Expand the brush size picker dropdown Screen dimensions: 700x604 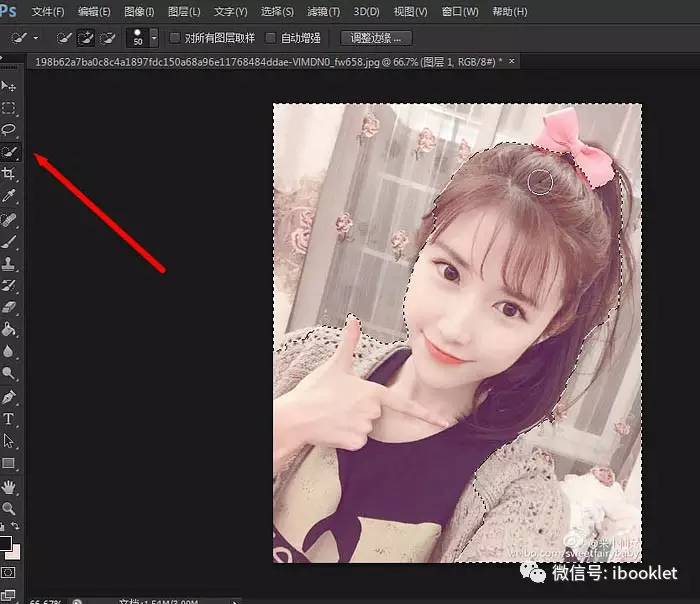(153, 38)
